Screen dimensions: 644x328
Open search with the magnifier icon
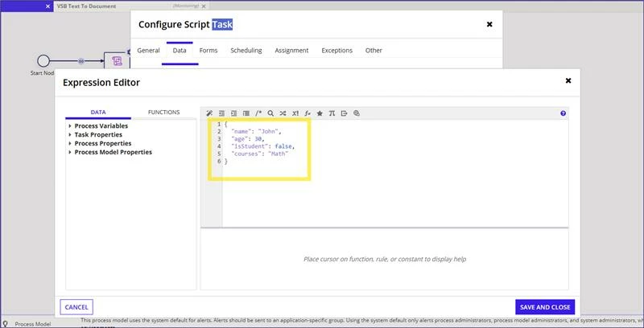click(270, 113)
